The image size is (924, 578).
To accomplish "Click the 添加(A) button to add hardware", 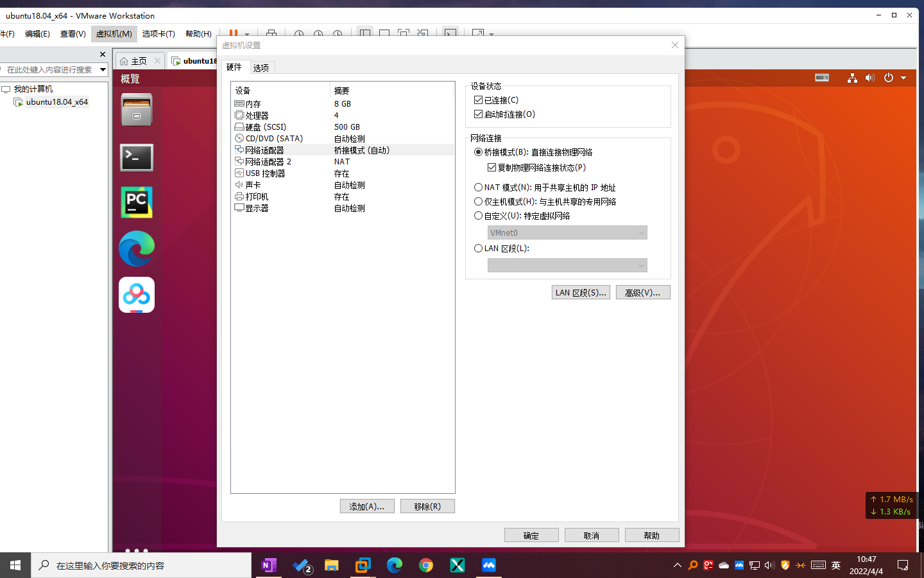I will click(367, 506).
